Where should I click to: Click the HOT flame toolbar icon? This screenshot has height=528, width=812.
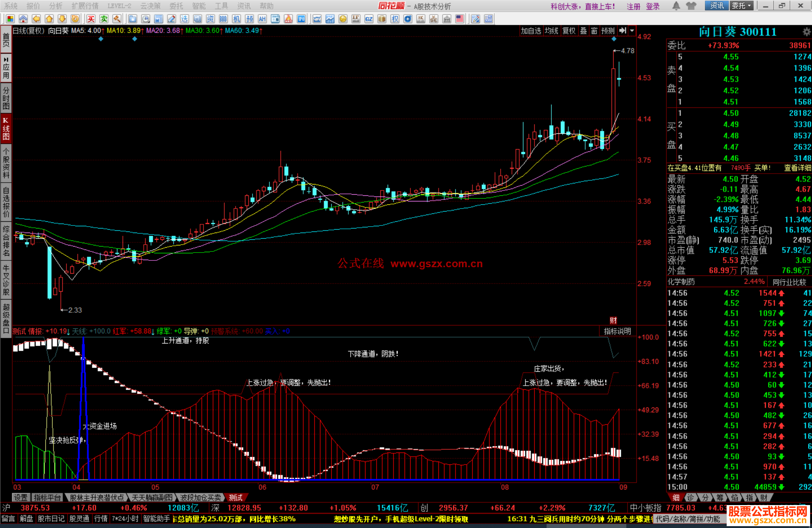click(288, 19)
